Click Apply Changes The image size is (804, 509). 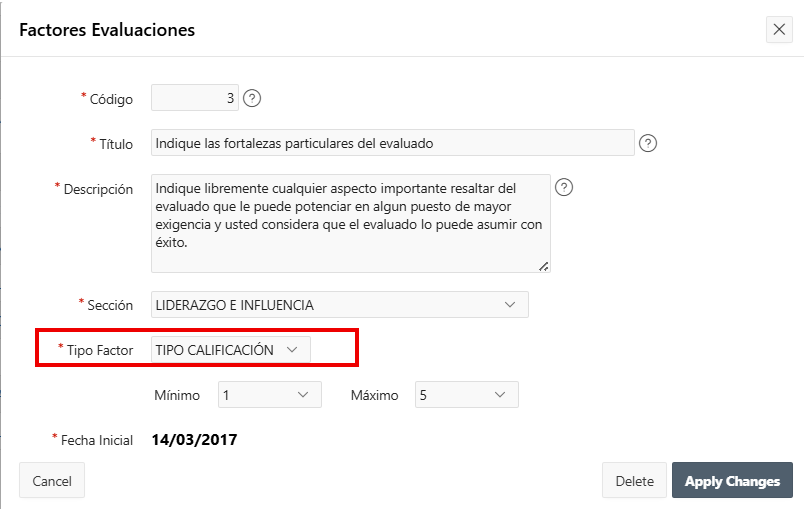(732, 481)
